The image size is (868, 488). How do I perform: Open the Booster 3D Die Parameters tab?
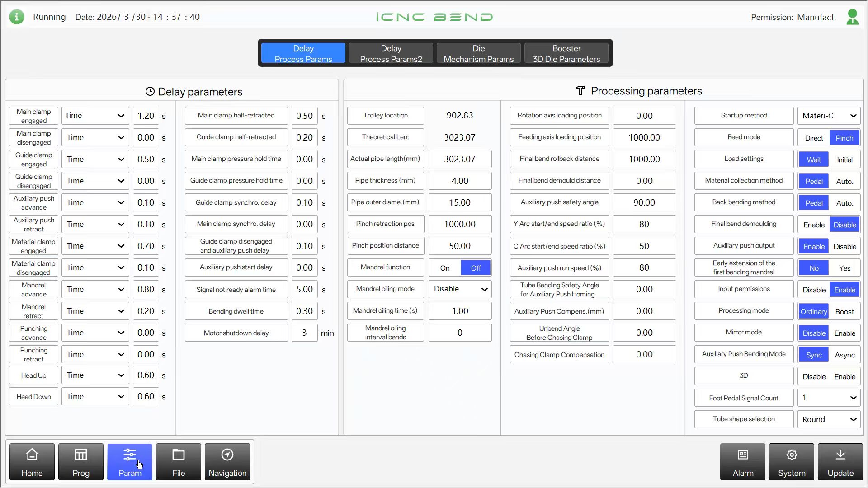coord(566,53)
